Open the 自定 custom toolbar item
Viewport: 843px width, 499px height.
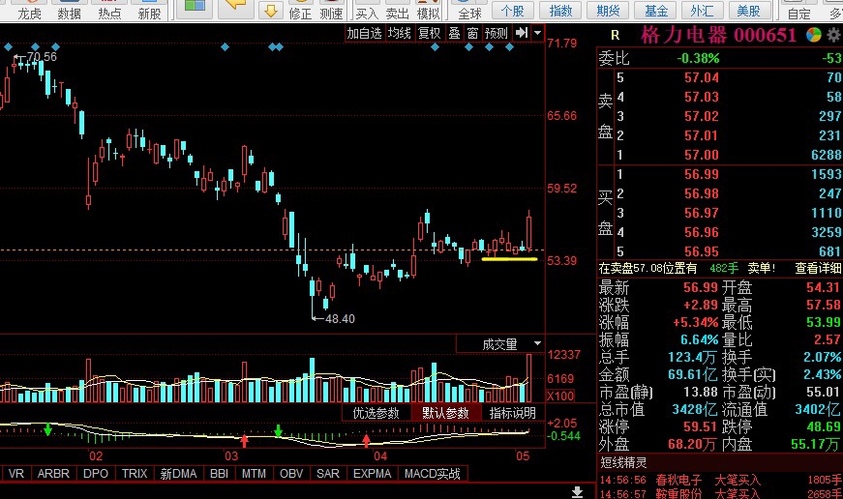click(x=799, y=13)
